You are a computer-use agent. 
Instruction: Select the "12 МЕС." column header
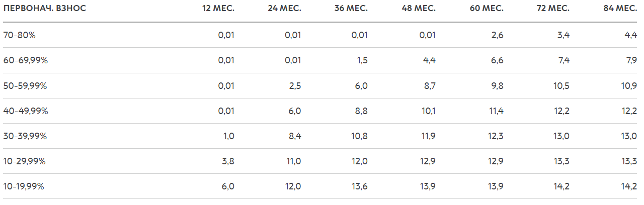point(218,9)
